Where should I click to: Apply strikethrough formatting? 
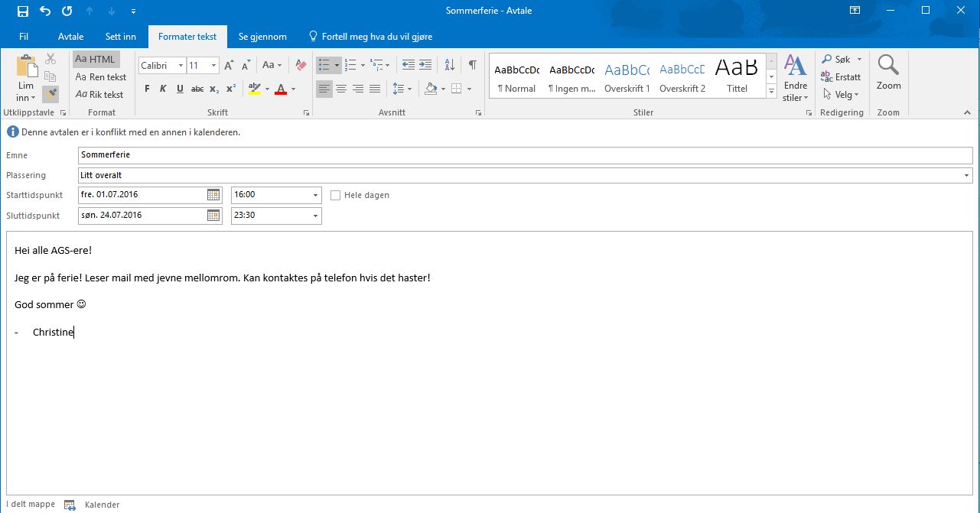(197, 89)
